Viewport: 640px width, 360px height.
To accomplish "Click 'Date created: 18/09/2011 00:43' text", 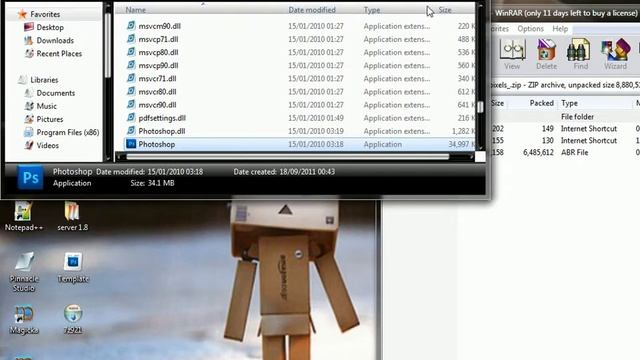I will (284, 172).
